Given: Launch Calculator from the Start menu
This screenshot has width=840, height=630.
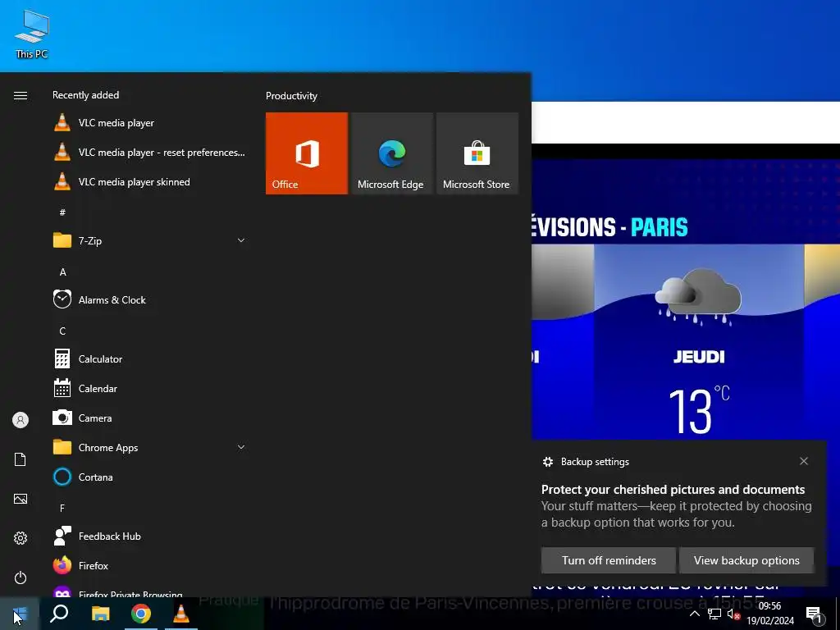Looking at the screenshot, I should (149, 359).
